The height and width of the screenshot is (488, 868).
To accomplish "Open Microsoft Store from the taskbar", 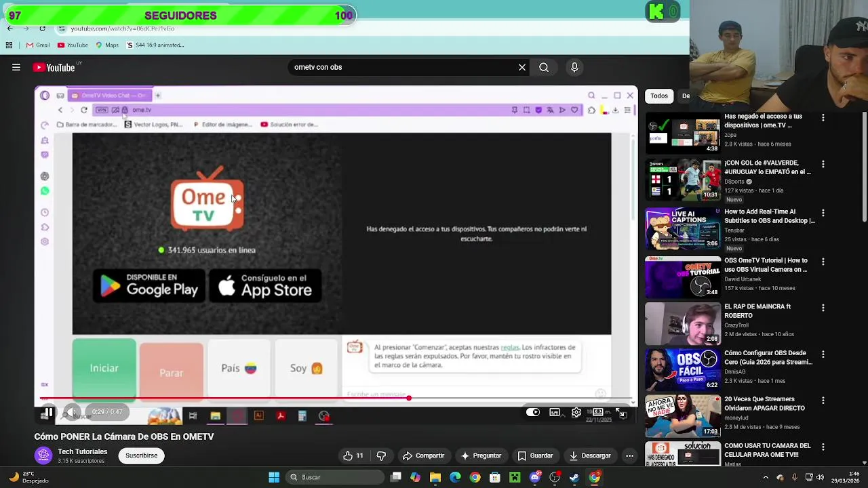I will click(495, 477).
